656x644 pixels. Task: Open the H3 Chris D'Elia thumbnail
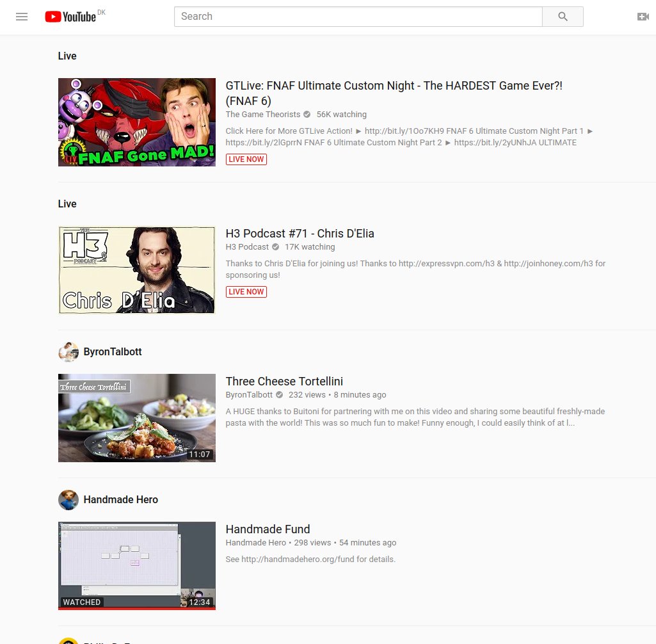pos(137,270)
